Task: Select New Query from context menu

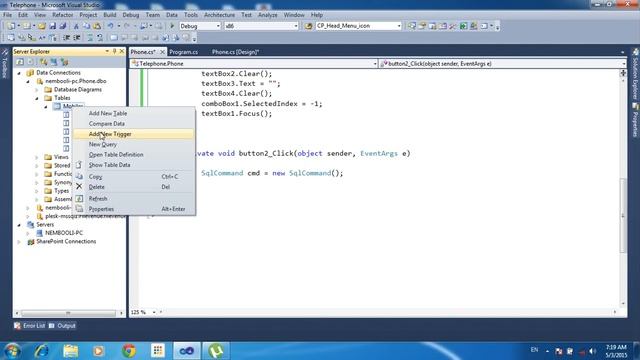Action: 133,144
